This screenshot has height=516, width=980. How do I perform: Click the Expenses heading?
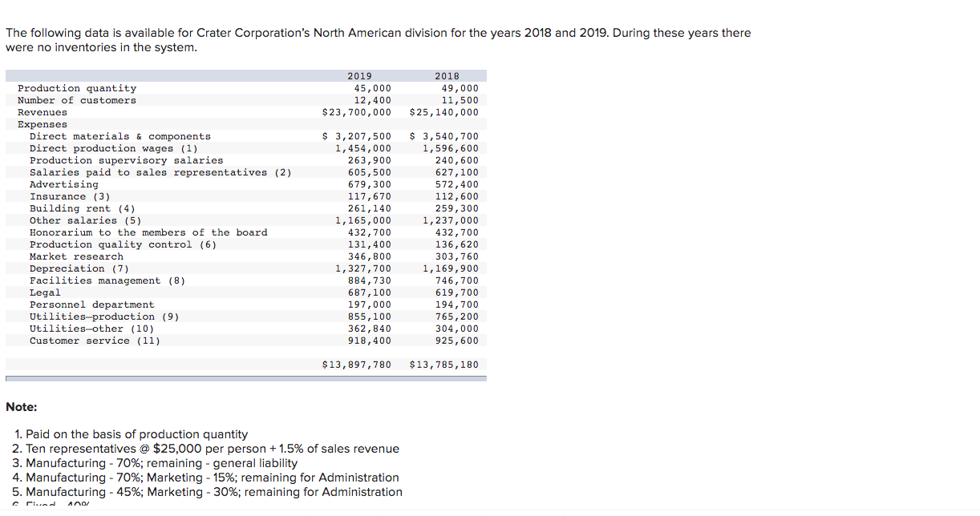[43, 124]
